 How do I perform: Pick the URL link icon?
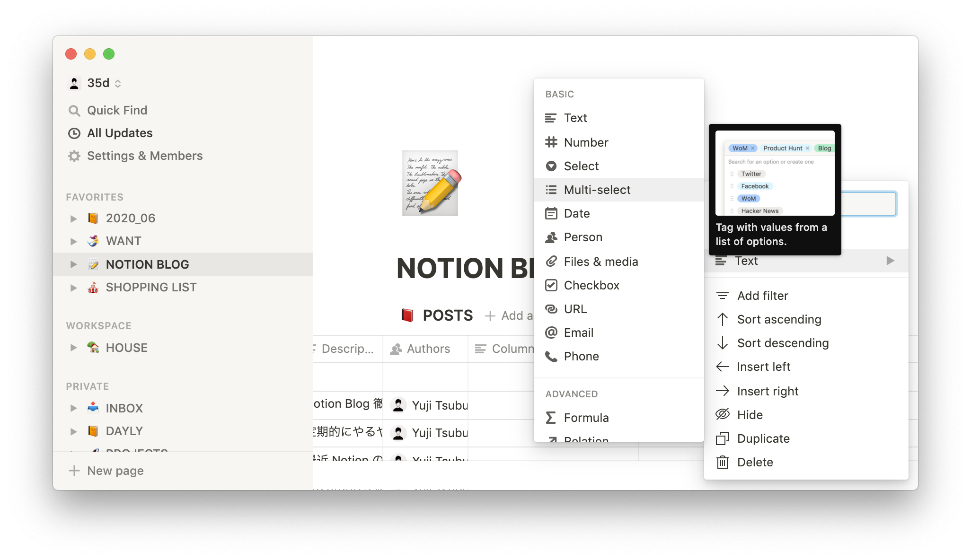click(x=551, y=309)
